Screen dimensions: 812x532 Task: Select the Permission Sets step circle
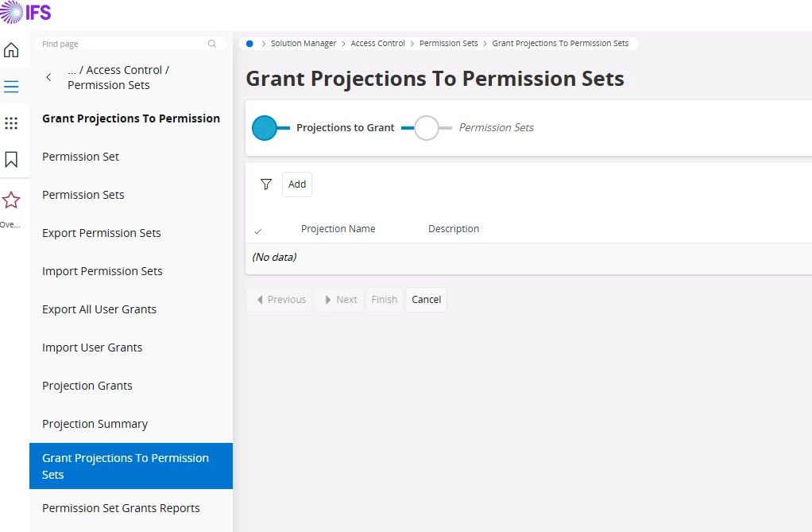pyautogui.click(x=427, y=127)
